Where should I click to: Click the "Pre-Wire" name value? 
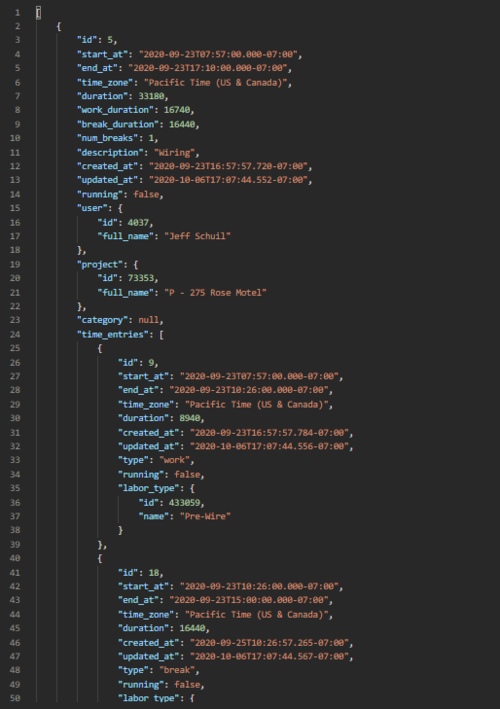coord(205,516)
